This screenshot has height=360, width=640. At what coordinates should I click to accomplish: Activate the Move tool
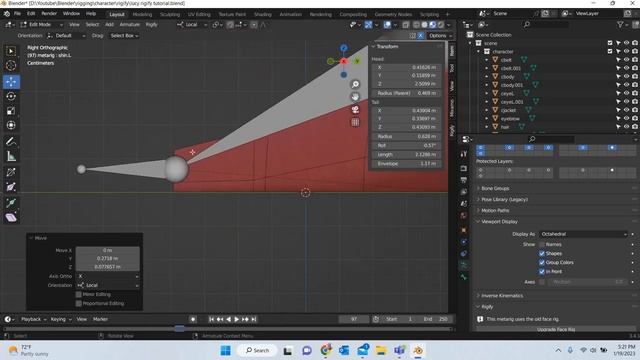(x=11, y=81)
